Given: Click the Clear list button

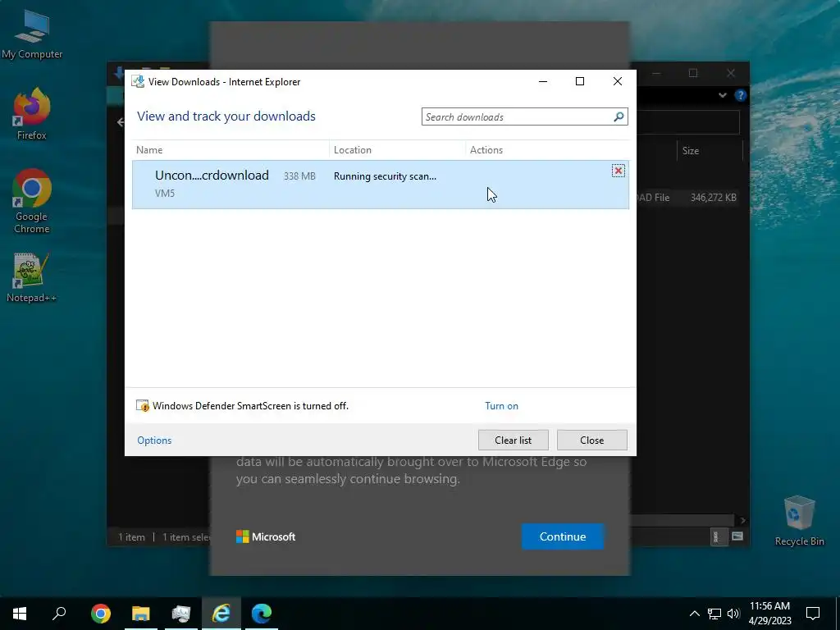Looking at the screenshot, I should click(514, 441).
